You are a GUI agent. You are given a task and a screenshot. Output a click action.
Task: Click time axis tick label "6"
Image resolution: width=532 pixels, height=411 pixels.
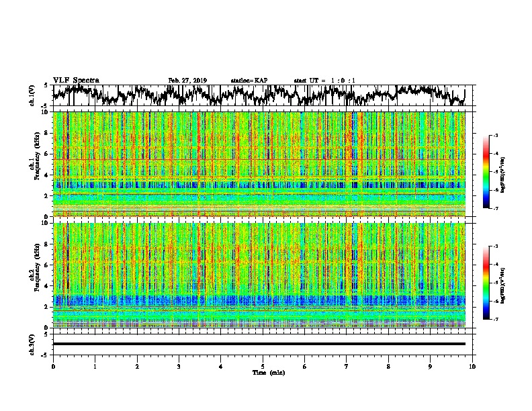pos(305,367)
